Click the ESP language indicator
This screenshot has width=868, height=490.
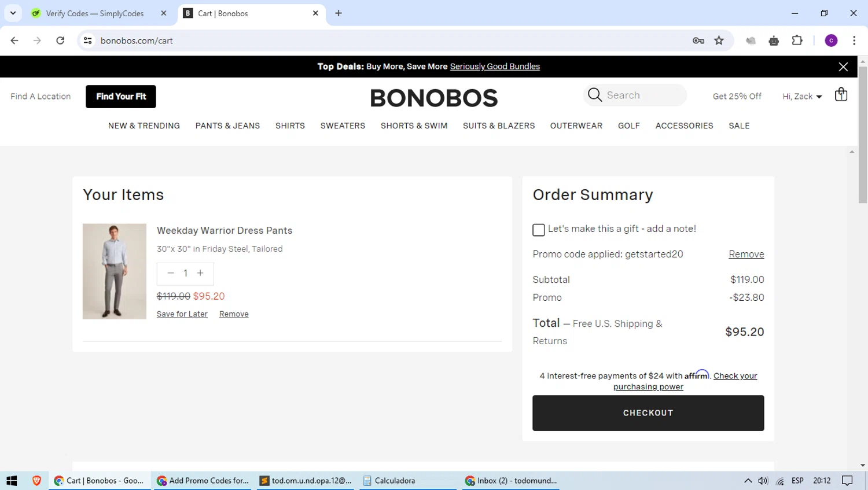(x=797, y=481)
